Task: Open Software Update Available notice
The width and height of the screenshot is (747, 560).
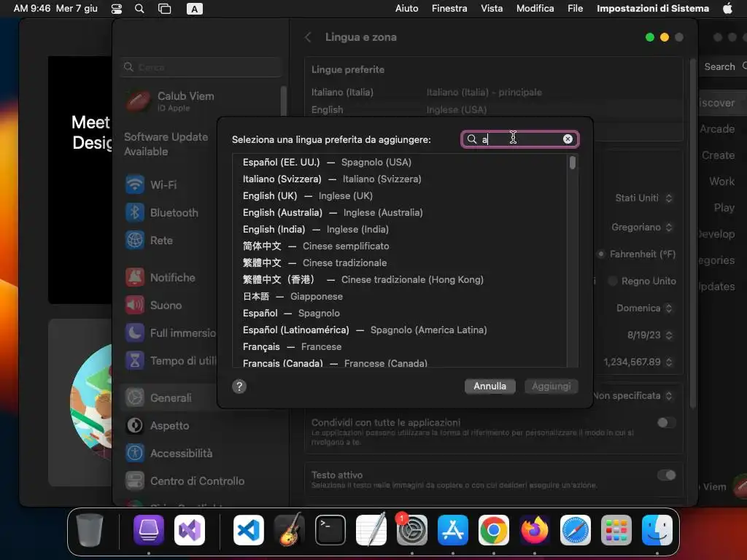Action: pyautogui.click(x=166, y=144)
